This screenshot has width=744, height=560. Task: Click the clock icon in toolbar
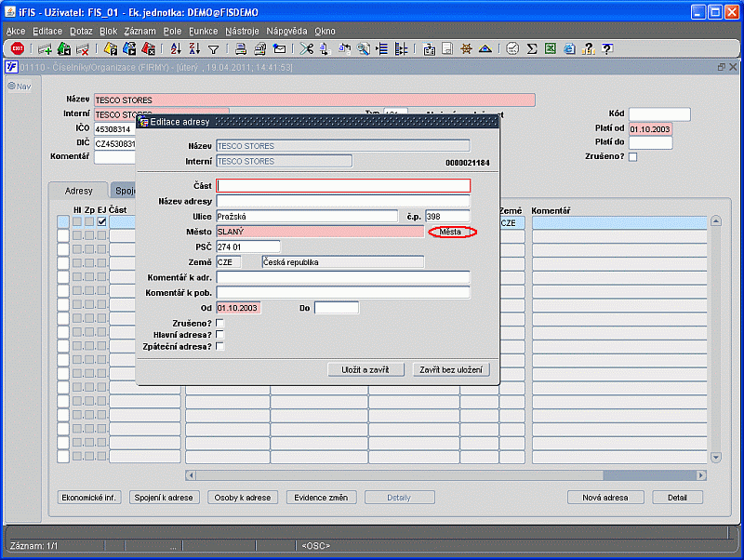click(x=512, y=49)
